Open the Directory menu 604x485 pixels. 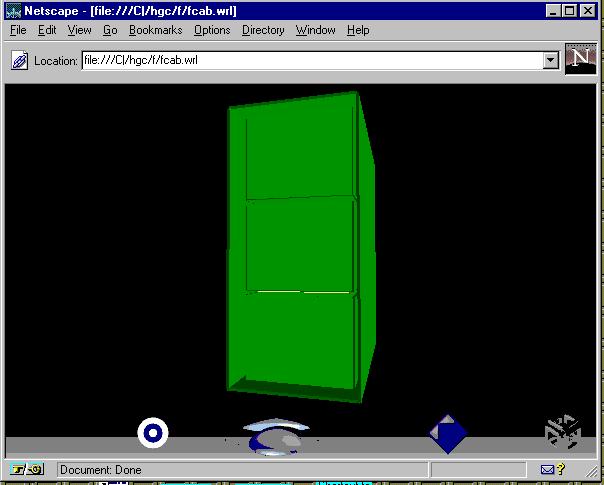263,30
